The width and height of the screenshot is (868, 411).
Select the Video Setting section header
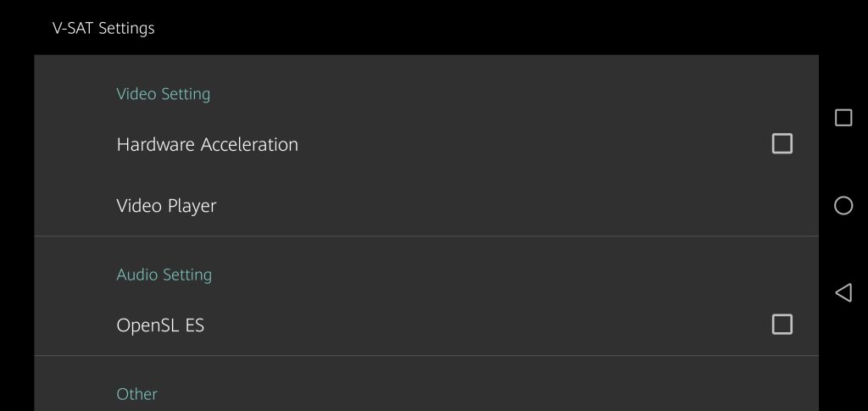(163, 94)
